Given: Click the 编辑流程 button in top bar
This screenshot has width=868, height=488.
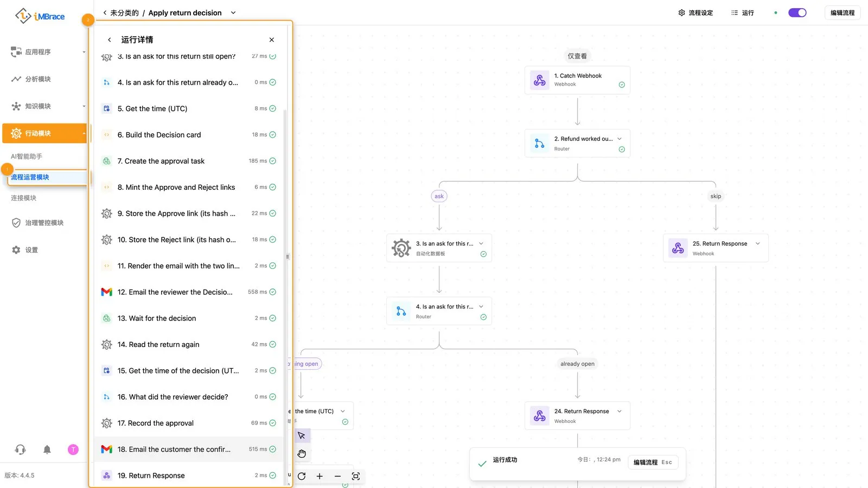Looking at the screenshot, I should [843, 12].
